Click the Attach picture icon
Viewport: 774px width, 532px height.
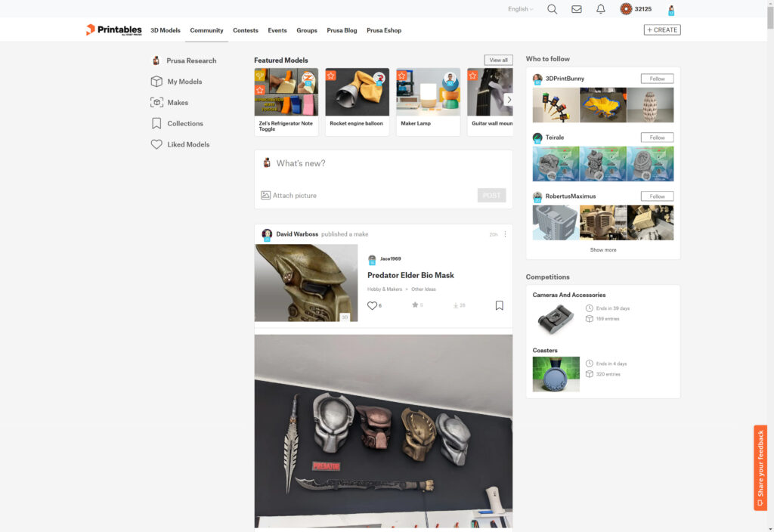click(x=266, y=195)
